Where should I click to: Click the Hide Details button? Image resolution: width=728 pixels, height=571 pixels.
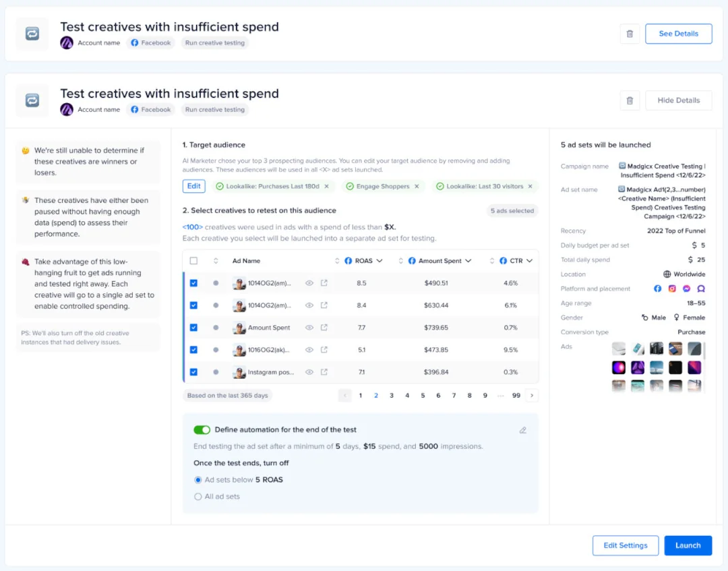[x=678, y=100]
